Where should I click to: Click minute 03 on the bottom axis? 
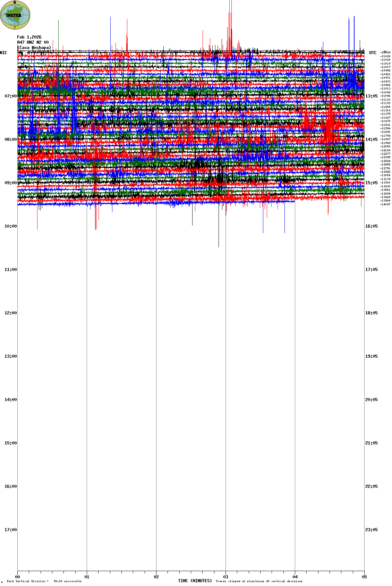(225, 577)
